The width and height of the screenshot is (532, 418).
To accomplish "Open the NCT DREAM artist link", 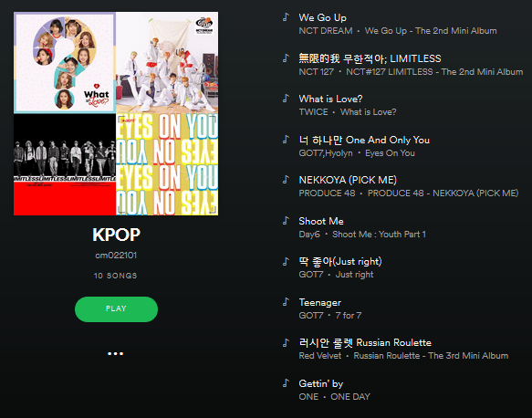I will tap(326, 31).
